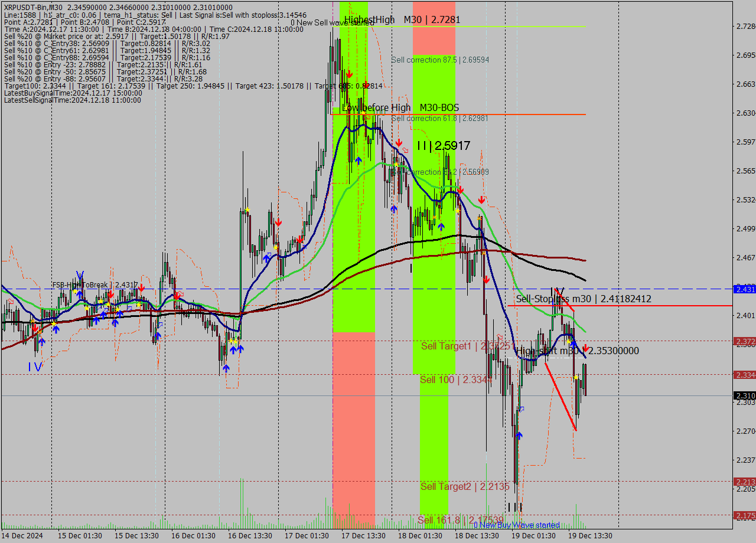Select the 2.695 price scale value
Image resolution: width=756 pixels, height=543 pixels.
pos(746,55)
